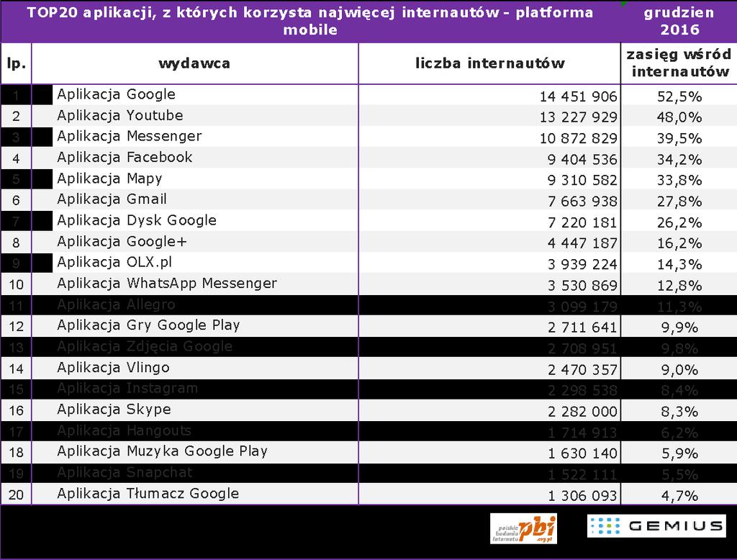The height and width of the screenshot is (560, 737).
Task: Select the 'Aplikacja Google' row name
Action: pyautogui.click(x=116, y=94)
